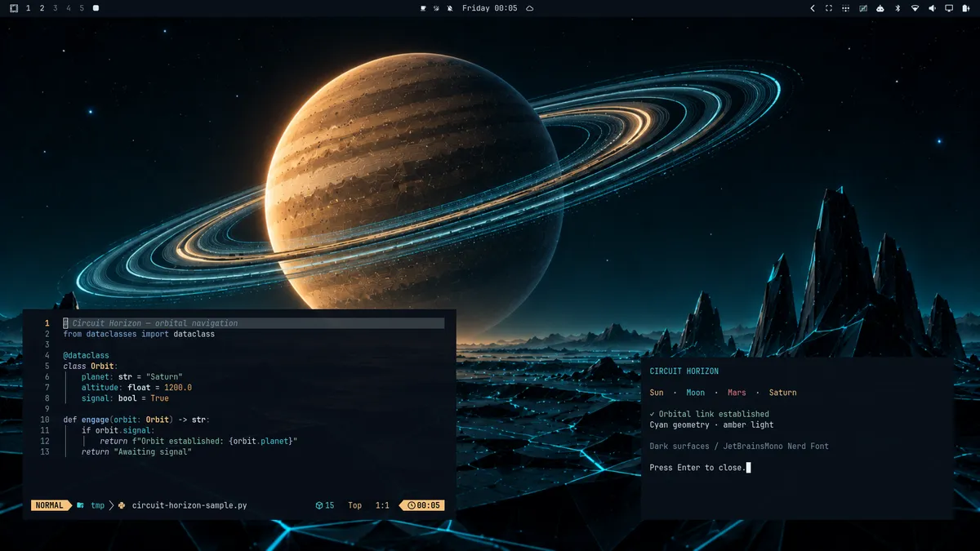The height and width of the screenshot is (551, 980).
Task: Switch to workspace 5
Action: tap(82, 8)
